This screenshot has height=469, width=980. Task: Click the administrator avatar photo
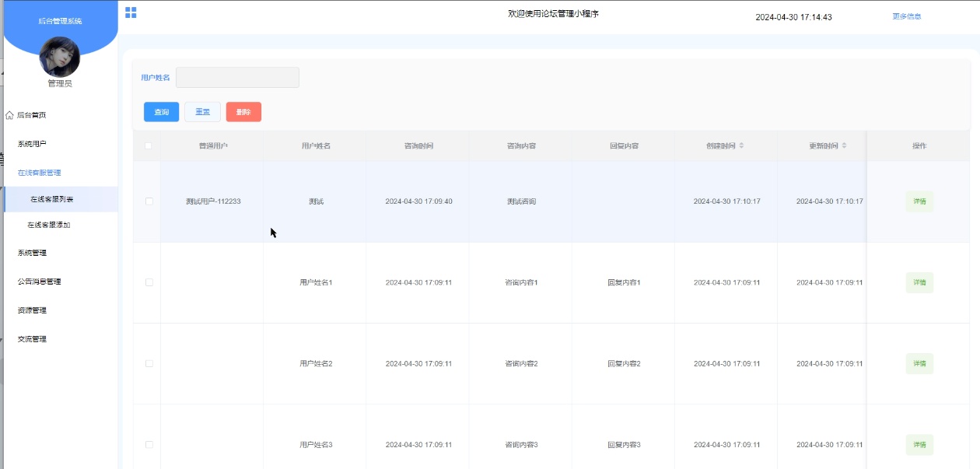[x=60, y=57]
